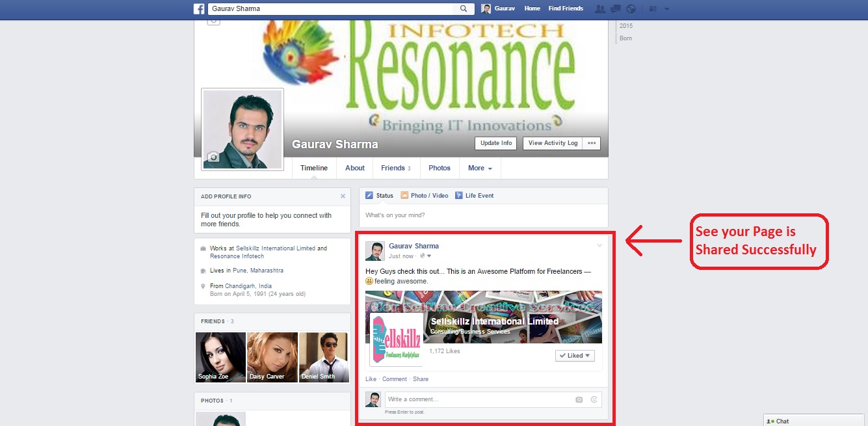This screenshot has width=868, height=426.
Task: Open the three-dots menu beside Activity Log
Action: point(592,143)
